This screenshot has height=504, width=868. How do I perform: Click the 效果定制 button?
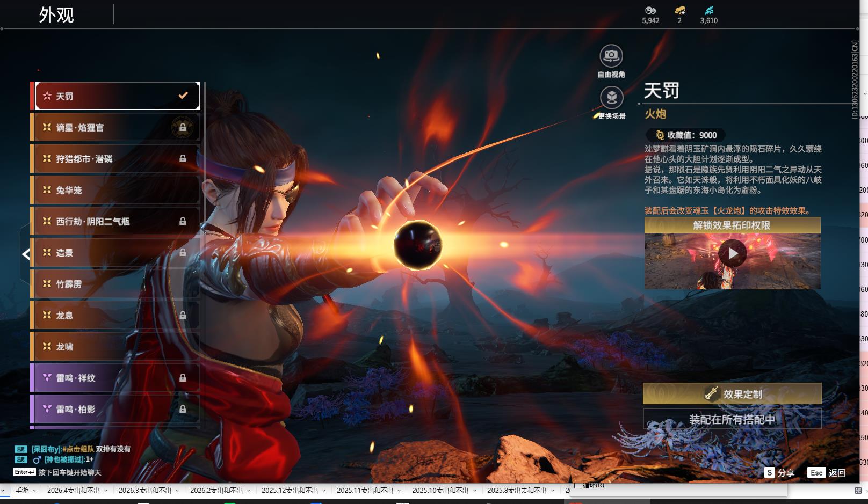732,394
